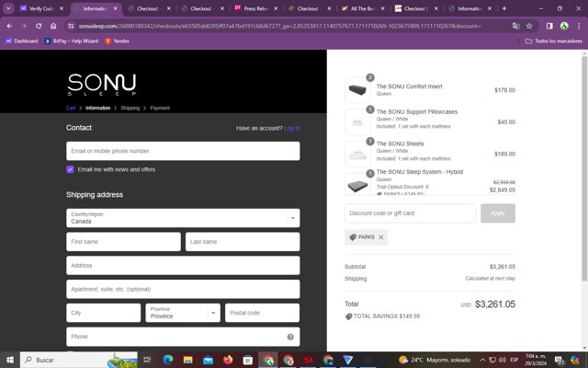Focus the Discount code or gift card field
Image resolution: width=588 pixels, height=368 pixels.
[x=410, y=213]
